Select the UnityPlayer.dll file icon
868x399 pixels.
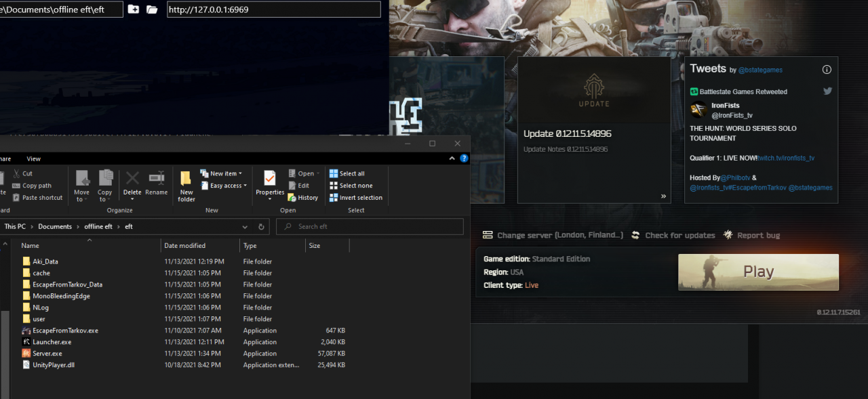pos(26,365)
